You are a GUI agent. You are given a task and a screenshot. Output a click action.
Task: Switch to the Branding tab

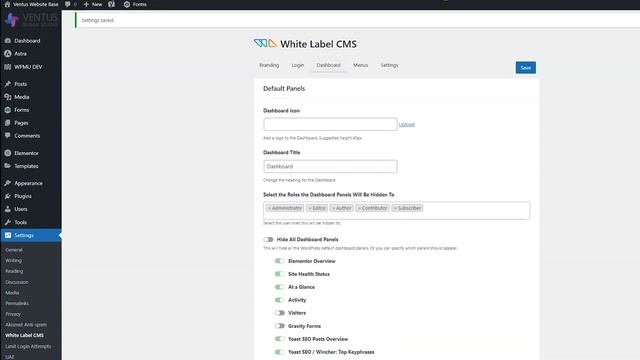tap(269, 65)
